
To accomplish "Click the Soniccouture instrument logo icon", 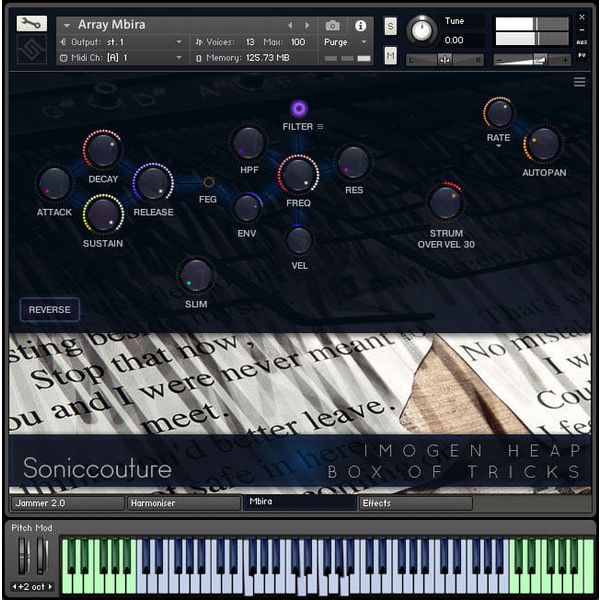I will (32, 49).
